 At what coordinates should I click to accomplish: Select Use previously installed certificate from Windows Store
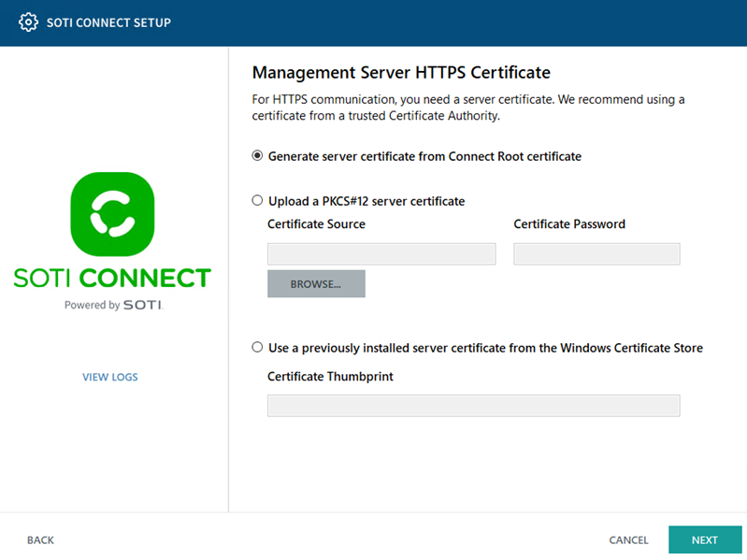point(257,347)
